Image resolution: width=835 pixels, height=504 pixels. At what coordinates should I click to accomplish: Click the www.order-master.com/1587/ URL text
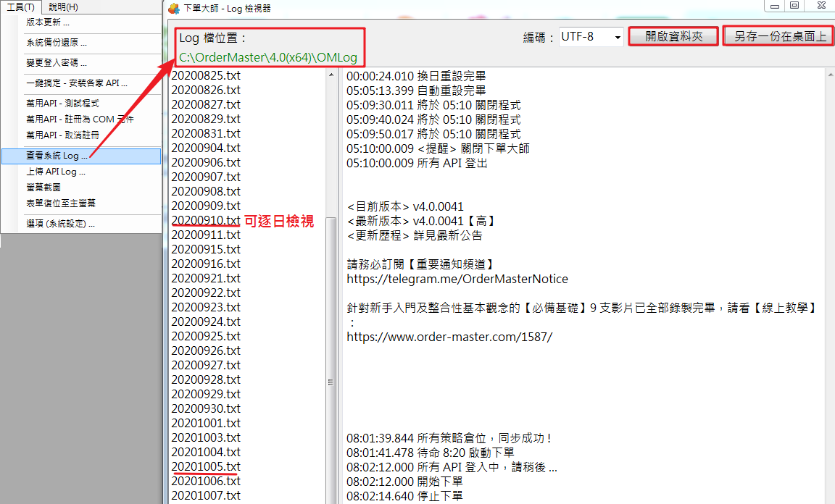[449, 337]
